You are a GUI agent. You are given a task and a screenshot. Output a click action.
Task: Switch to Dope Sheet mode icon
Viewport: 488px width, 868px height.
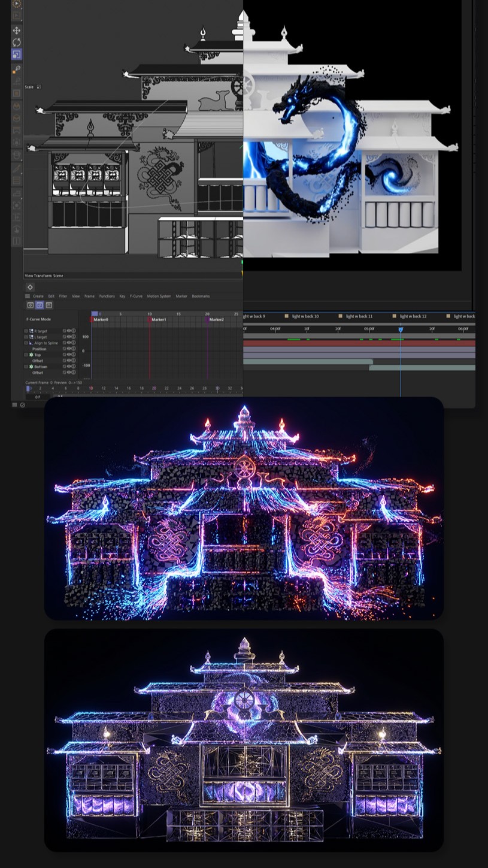tap(31, 305)
